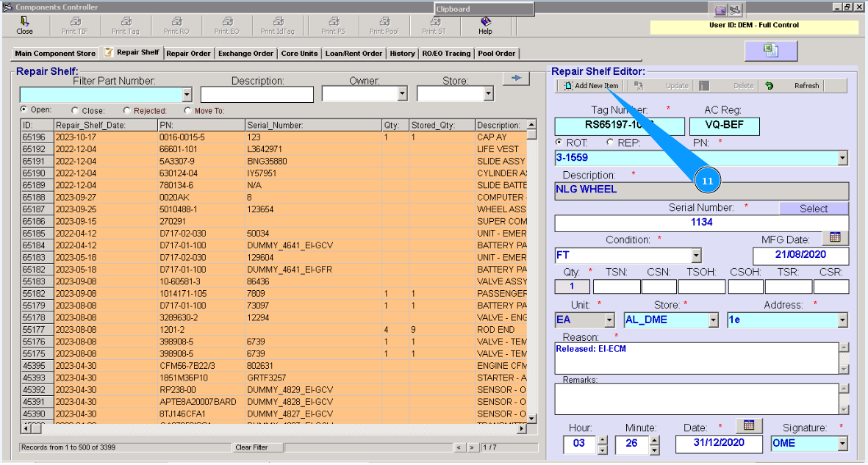The width and height of the screenshot is (868, 465).
Task: Open the Condition dropdown showing FT
Action: tap(696, 256)
